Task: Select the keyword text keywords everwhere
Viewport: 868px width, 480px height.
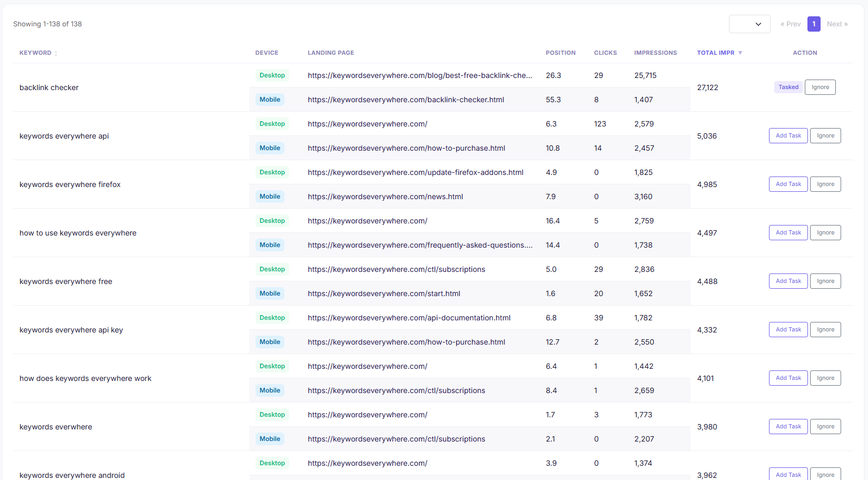Action: (56, 427)
